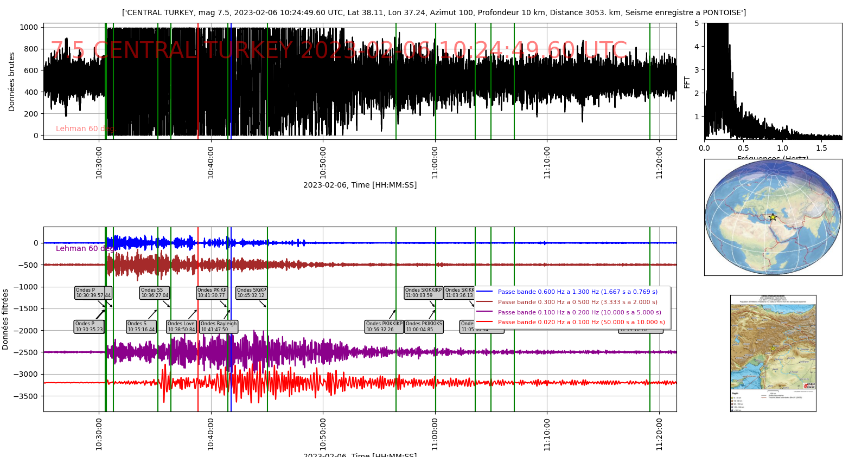868x457 pixels.
Task: Click the Ondes PKiKP 10:41:30.77 annotation
Action: click(x=212, y=293)
